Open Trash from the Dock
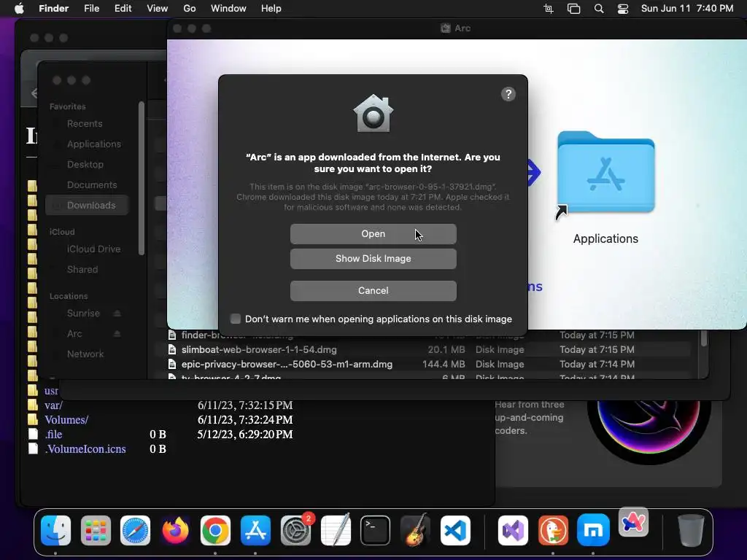This screenshot has width=747, height=560. [x=691, y=530]
